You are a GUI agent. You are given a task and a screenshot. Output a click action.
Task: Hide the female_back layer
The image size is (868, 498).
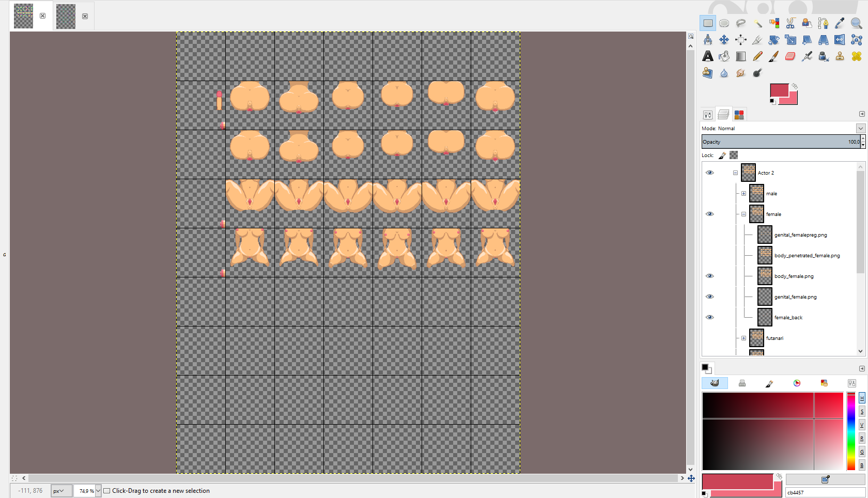709,317
